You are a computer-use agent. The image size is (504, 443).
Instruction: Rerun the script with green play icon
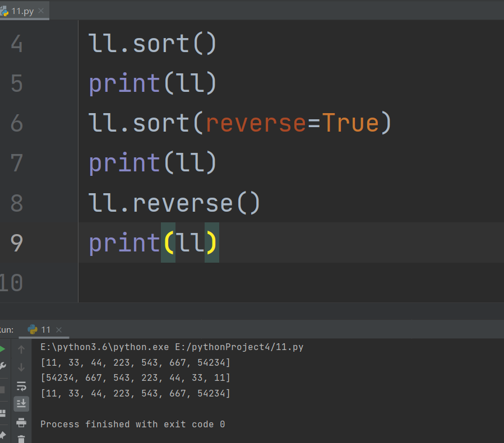pyautogui.click(x=2, y=349)
